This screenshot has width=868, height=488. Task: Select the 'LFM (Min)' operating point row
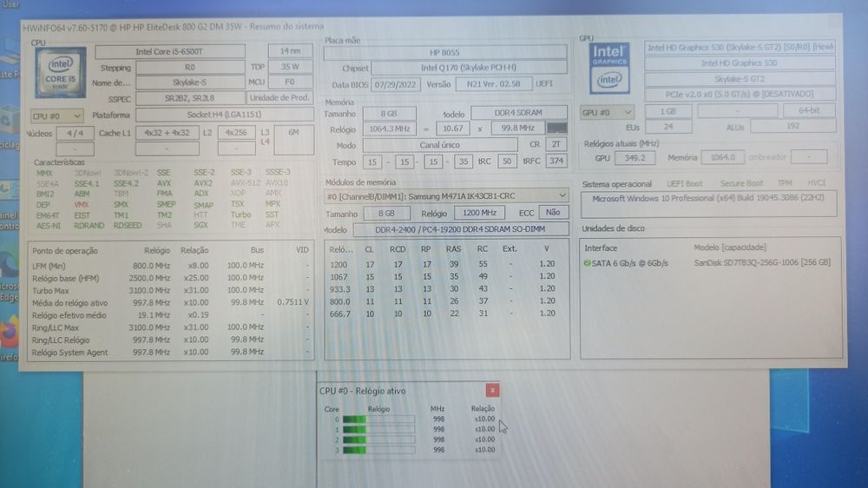click(x=170, y=266)
